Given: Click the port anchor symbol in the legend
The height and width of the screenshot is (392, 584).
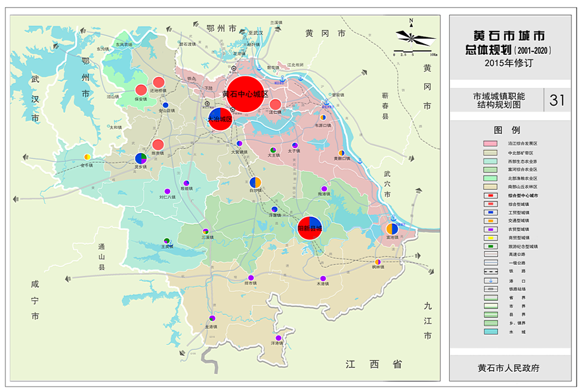Looking at the screenshot, I should click(490, 280).
